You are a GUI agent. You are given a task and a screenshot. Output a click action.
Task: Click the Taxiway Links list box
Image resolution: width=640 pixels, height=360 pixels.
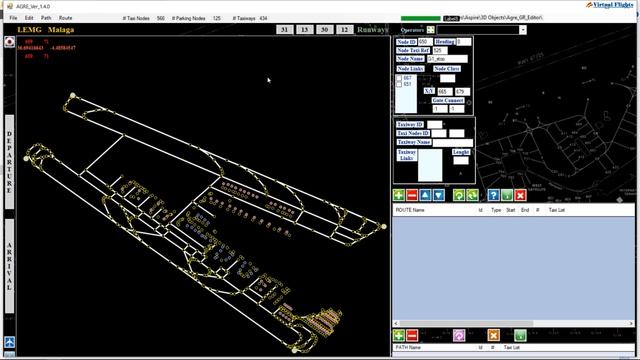(430, 165)
